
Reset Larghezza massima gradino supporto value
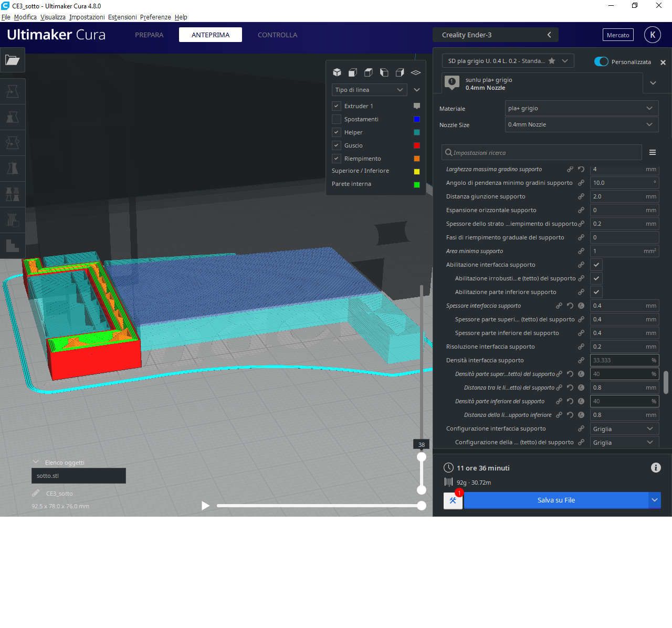point(581,169)
